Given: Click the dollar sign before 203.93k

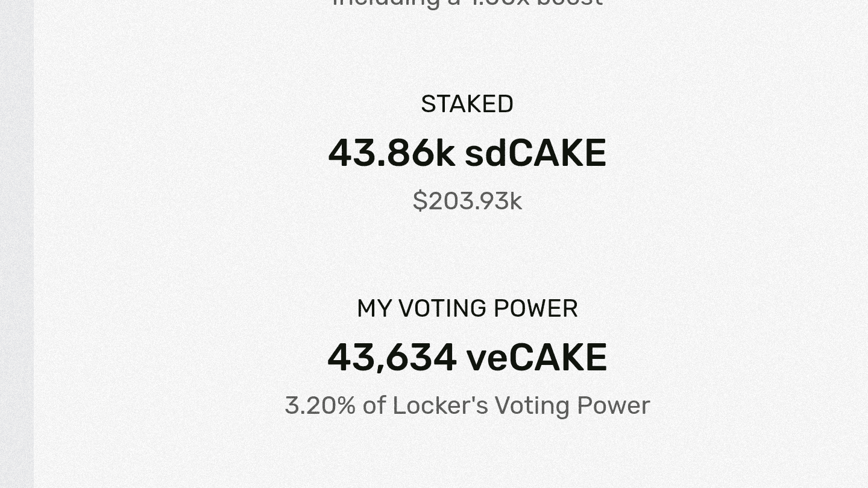Looking at the screenshot, I should [420, 201].
